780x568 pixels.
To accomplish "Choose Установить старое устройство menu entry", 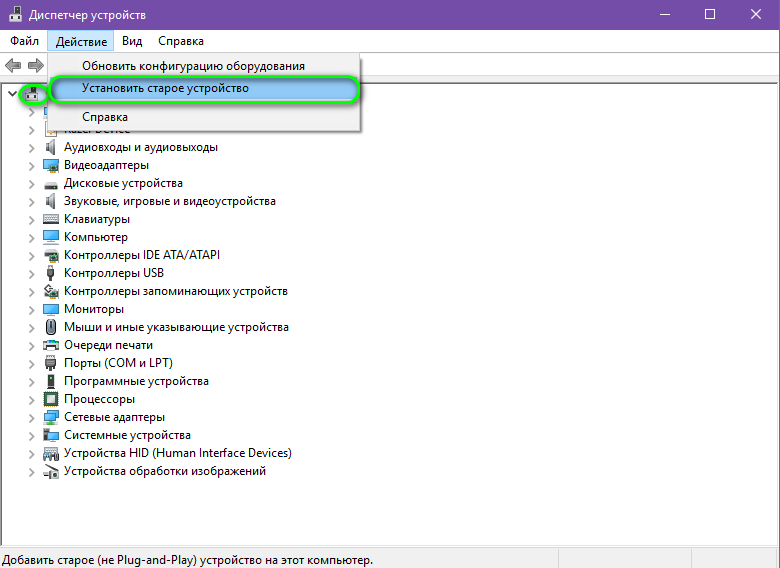I will tap(165, 89).
